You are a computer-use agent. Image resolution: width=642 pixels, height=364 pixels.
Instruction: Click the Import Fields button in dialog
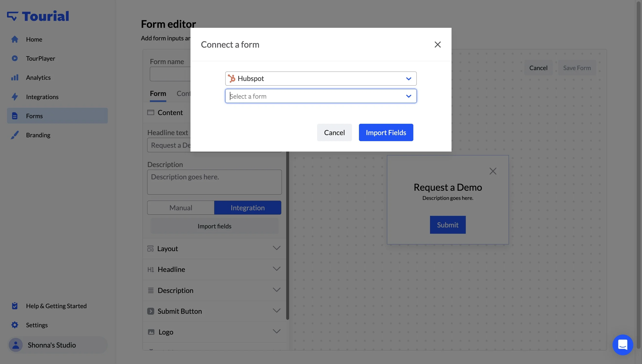(386, 132)
